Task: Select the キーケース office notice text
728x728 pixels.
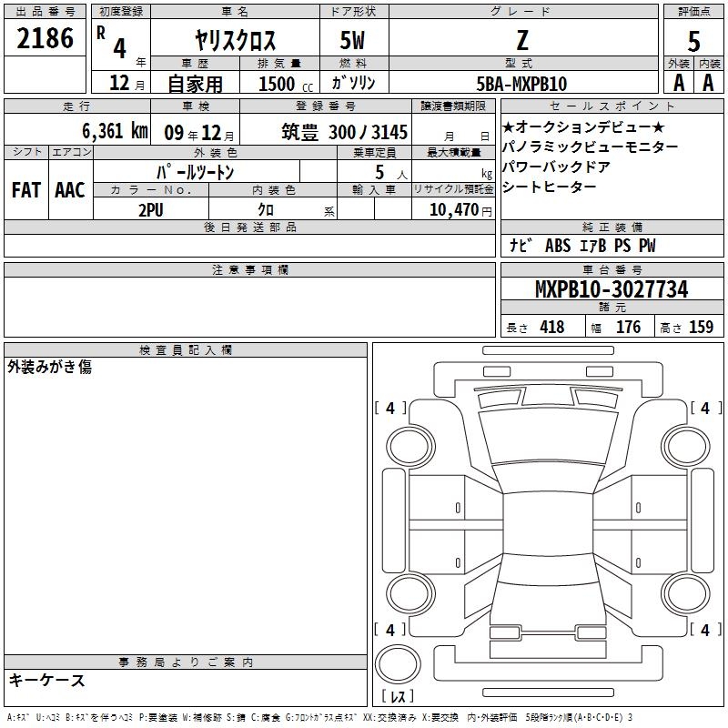Action: [x=46, y=681]
